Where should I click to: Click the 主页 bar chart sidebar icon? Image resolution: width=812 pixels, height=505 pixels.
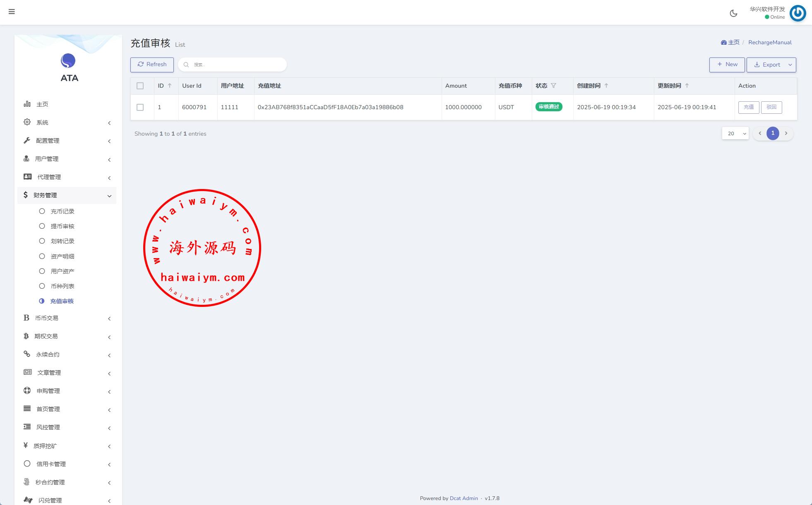(x=27, y=104)
